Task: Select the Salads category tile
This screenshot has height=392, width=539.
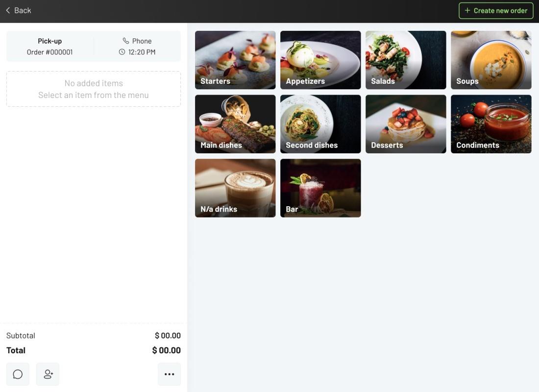Action: [x=406, y=60]
